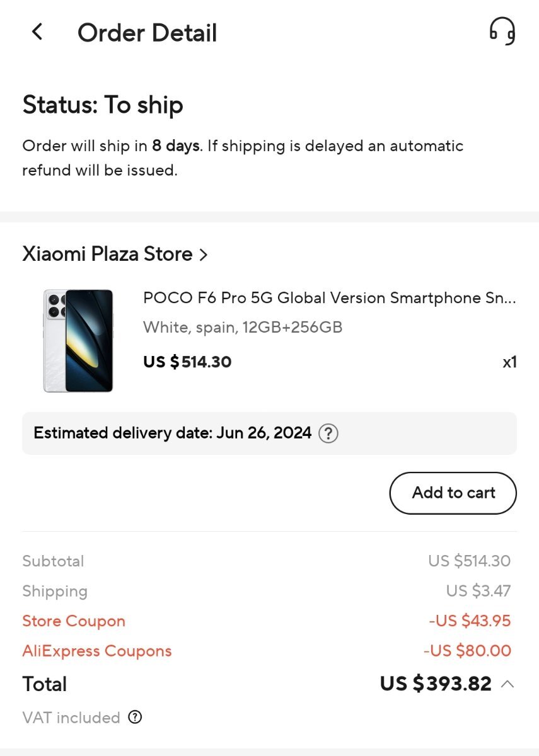This screenshot has width=539, height=756.
Task: Open the POCO F6 Pro product thumbnail
Action: point(78,340)
